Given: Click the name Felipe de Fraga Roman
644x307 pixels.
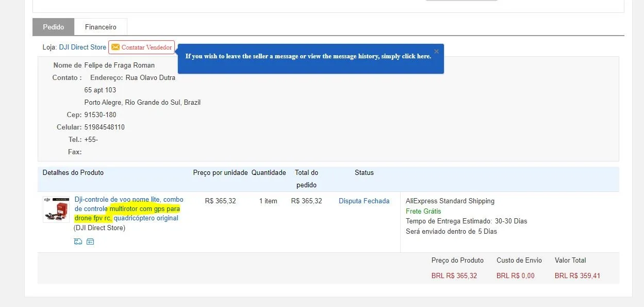Looking at the screenshot, I should (120, 66).
